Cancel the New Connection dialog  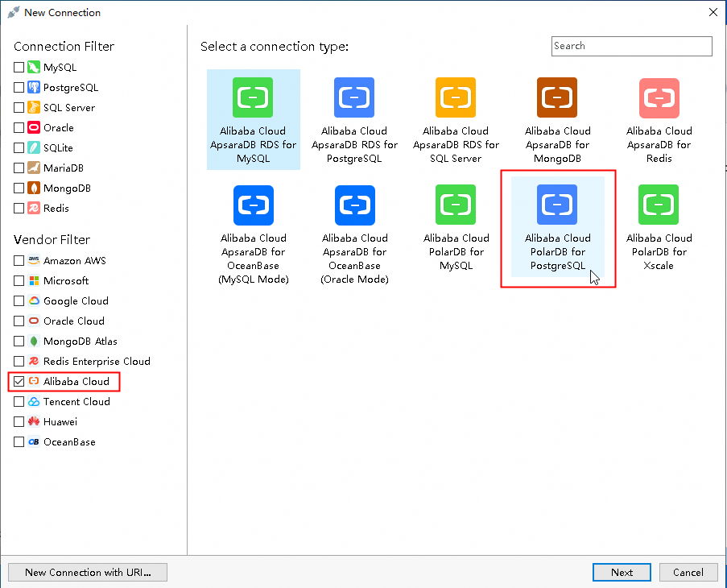point(688,572)
